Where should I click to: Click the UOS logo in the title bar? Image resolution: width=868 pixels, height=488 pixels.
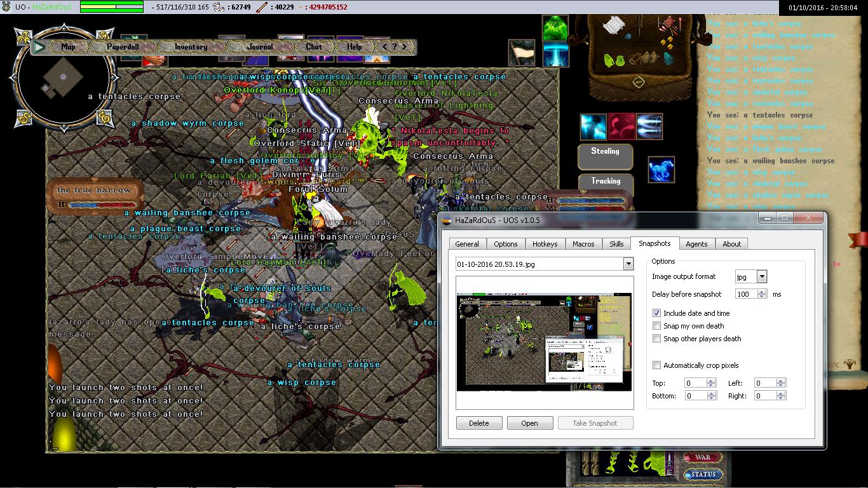point(447,220)
